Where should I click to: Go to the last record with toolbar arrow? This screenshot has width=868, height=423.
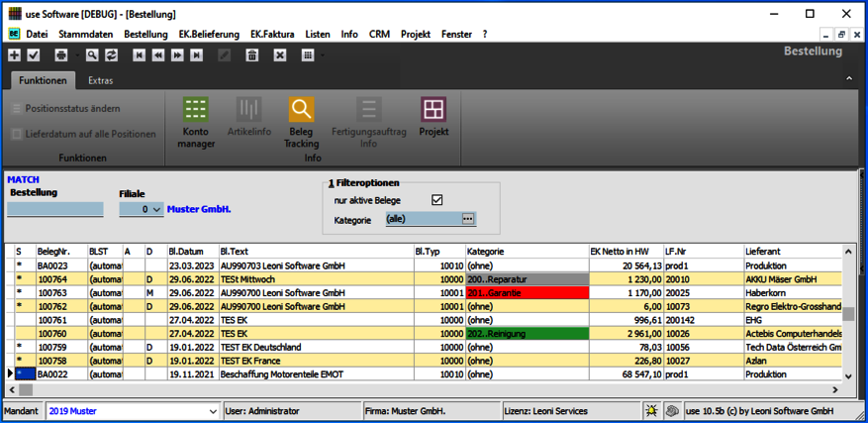pos(196,55)
